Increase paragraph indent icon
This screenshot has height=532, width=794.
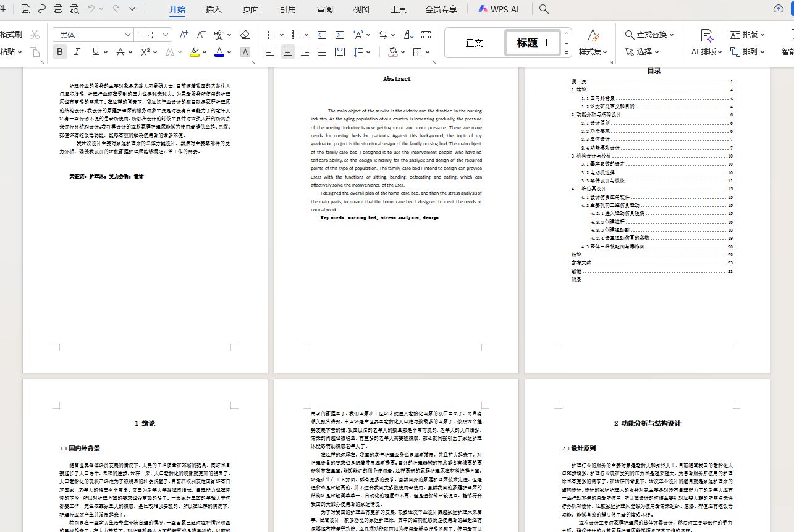pos(339,35)
